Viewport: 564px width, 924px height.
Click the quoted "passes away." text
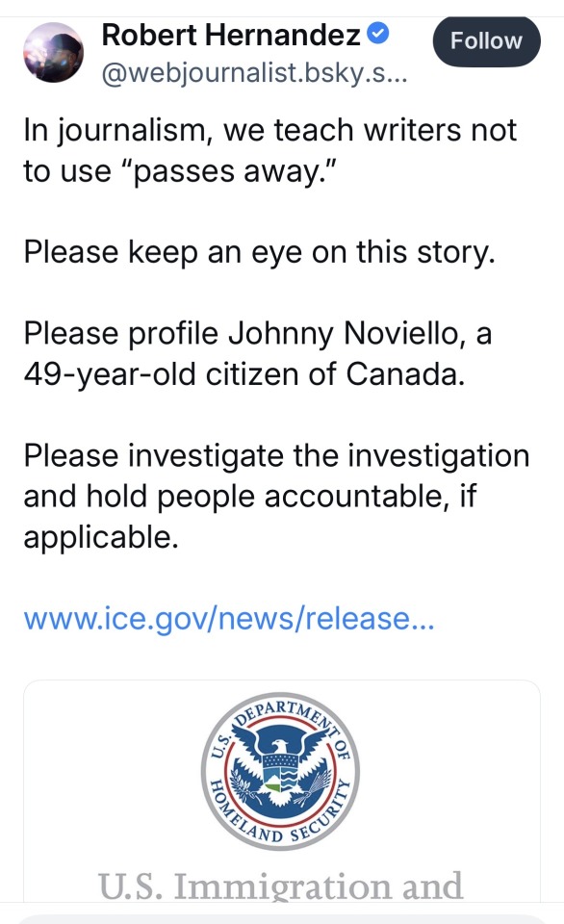(x=228, y=171)
